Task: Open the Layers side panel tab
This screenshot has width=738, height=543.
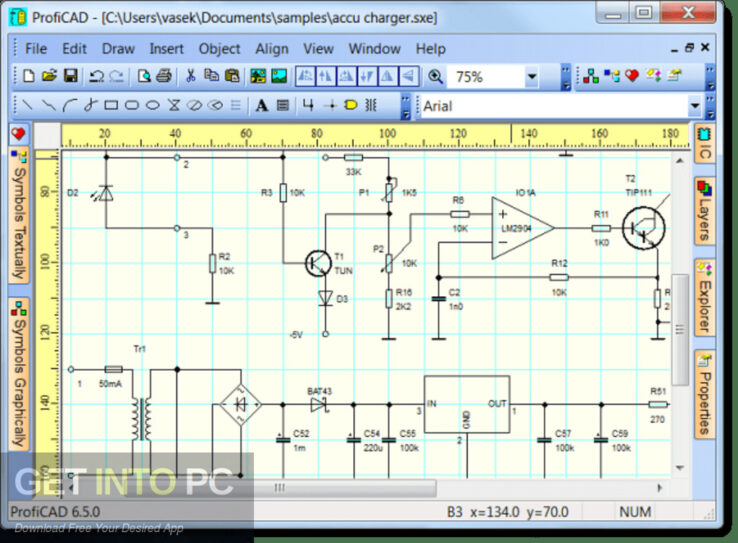Action: coord(704,211)
